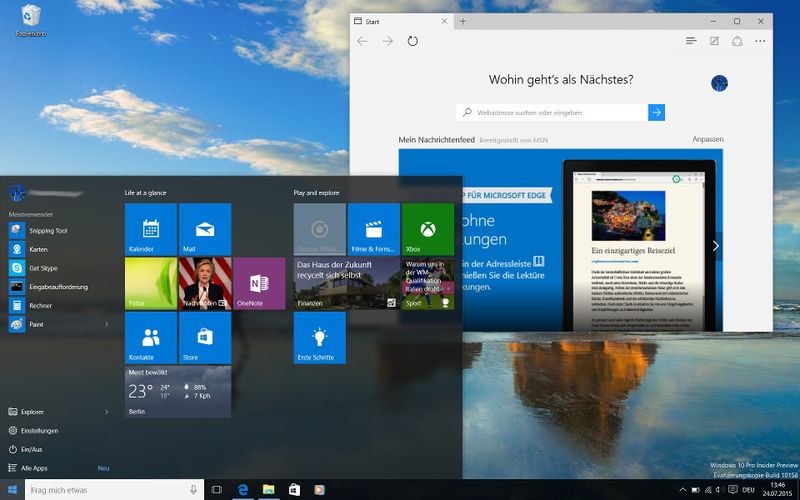This screenshot has width=800, height=500.
Task: Open the Action Center notification icon
Action: tap(733, 490)
